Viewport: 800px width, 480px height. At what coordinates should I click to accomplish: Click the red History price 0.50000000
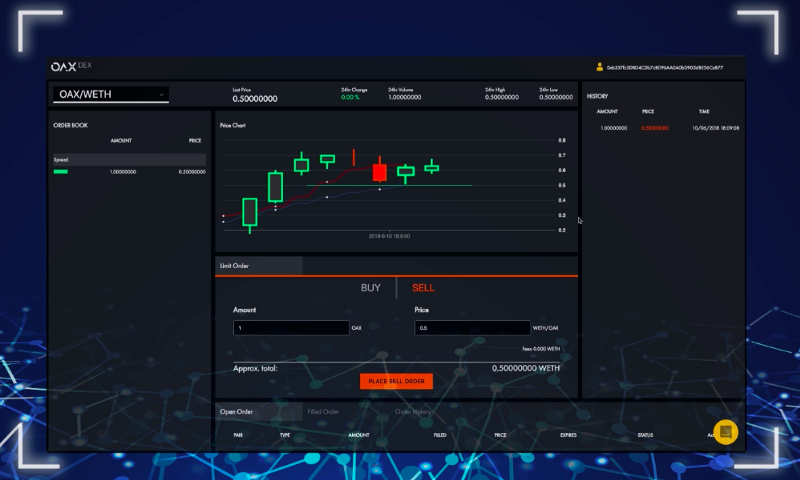tap(655, 128)
